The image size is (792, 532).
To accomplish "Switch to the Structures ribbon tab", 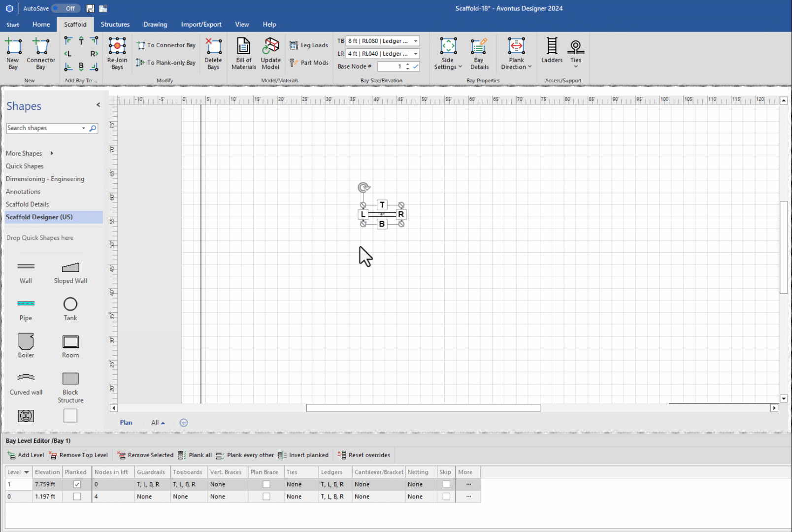I will [115, 24].
